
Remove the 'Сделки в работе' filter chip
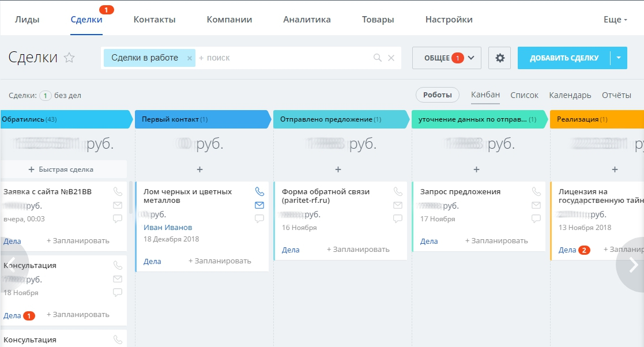click(189, 58)
